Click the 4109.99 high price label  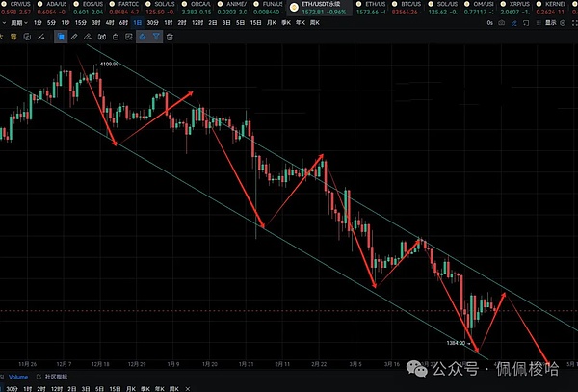[x=112, y=64]
